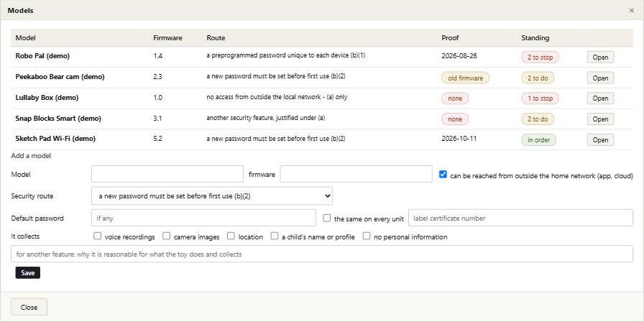This screenshot has width=644, height=322.
Task: Click the Model column header
Action: coord(25,38)
